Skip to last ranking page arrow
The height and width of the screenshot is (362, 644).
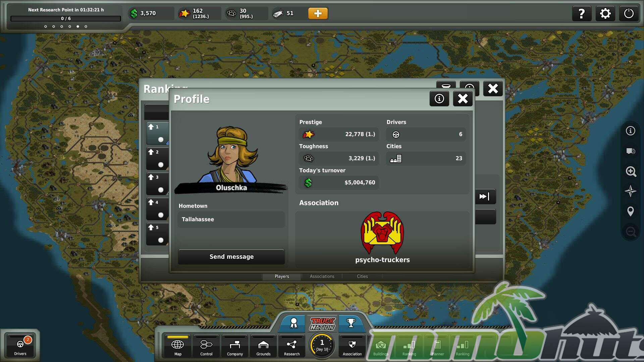[485, 196]
